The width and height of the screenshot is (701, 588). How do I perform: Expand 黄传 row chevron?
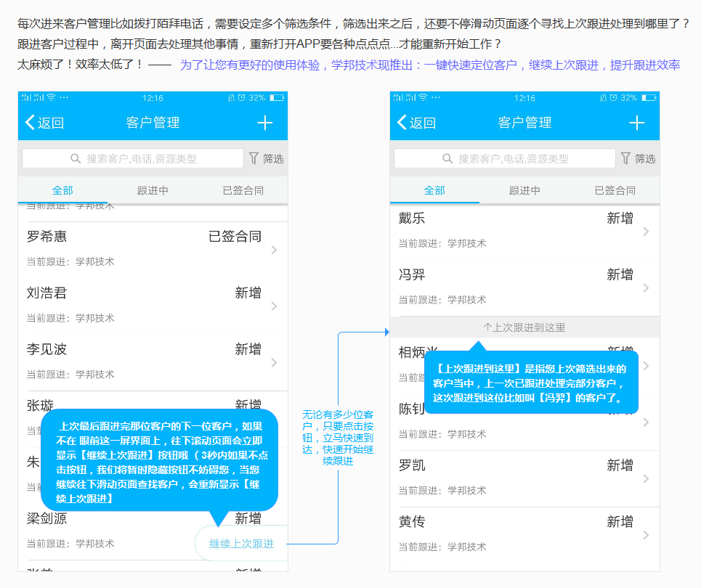[x=646, y=535]
